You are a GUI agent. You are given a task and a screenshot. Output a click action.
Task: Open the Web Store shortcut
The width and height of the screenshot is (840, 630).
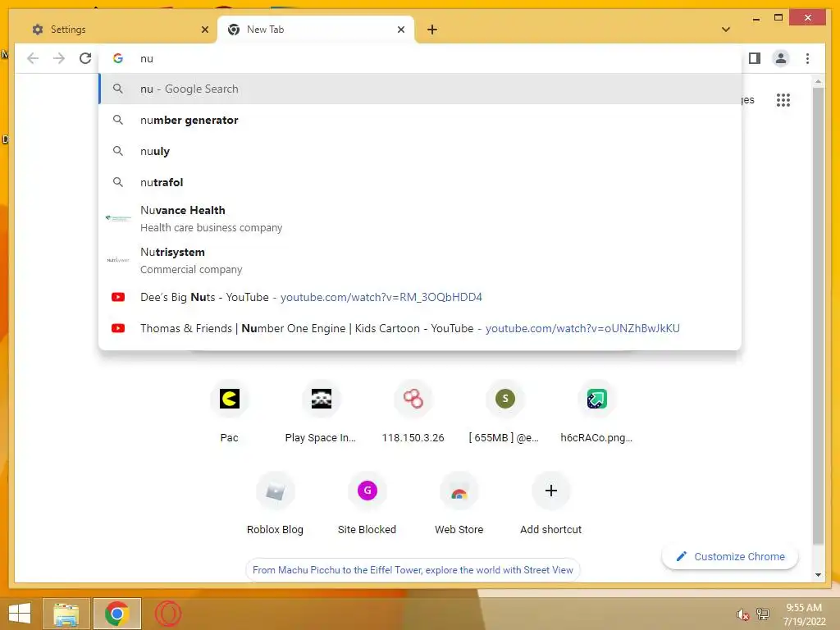click(x=459, y=491)
